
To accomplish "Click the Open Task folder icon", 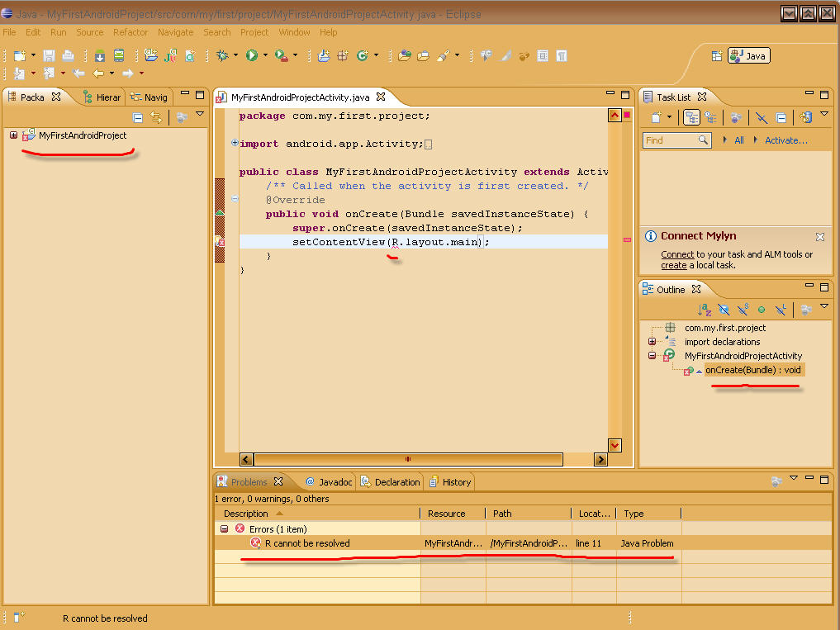I will (x=423, y=55).
